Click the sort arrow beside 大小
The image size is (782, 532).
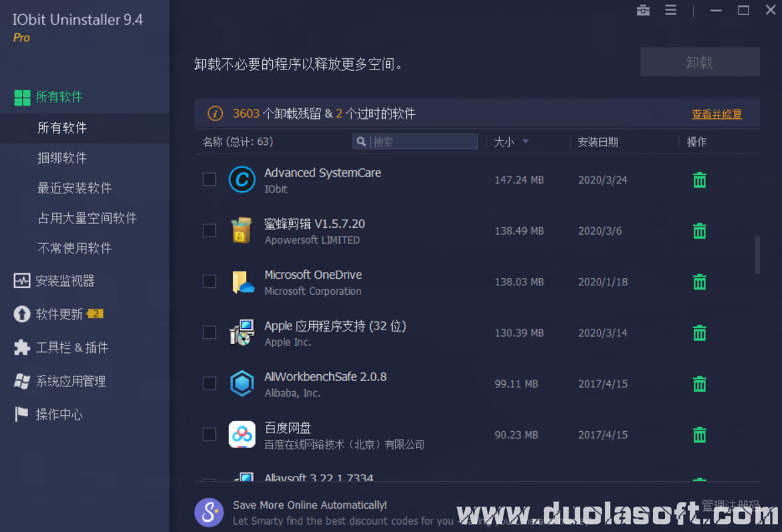[525, 142]
